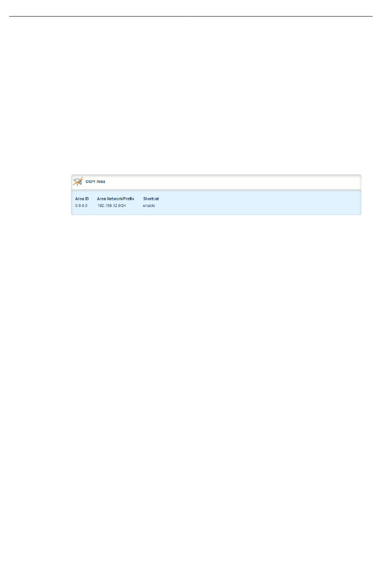392x573 pixels.
Task: Click the Area ID column header
Action: 82,199
